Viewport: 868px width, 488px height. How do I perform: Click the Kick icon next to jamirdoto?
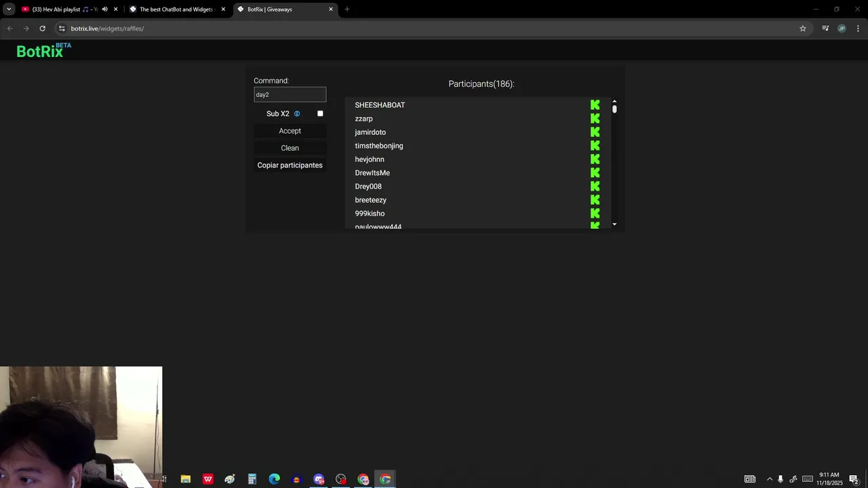[x=595, y=132]
